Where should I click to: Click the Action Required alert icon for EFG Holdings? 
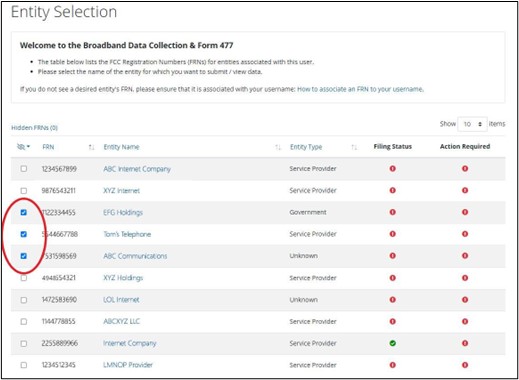point(465,212)
